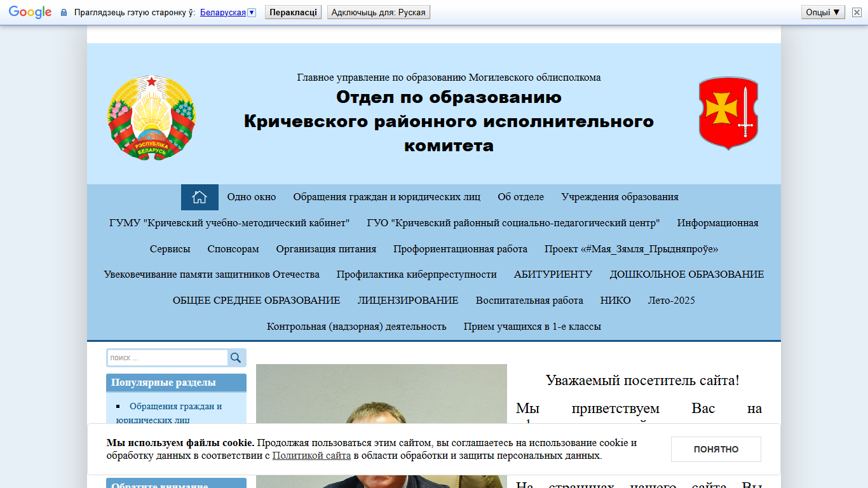Click the Google logo in translate bar
Image resolution: width=868 pixels, height=488 pixels.
[x=30, y=12]
